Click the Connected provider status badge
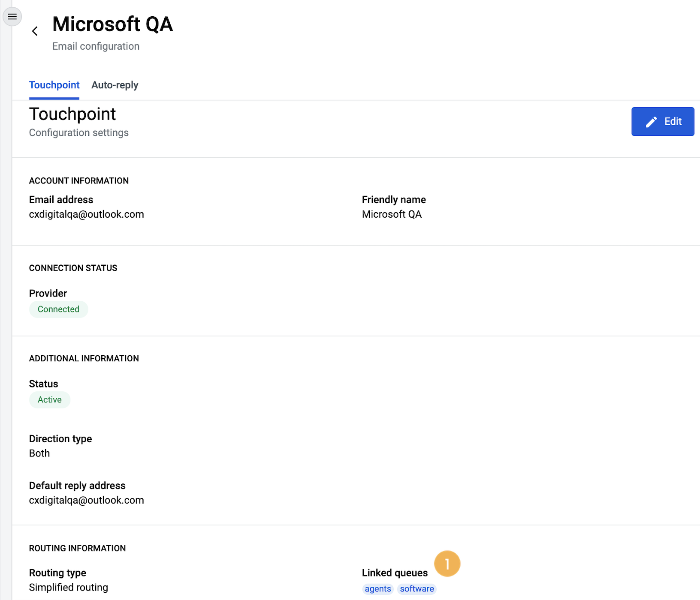 tap(59, 309)
